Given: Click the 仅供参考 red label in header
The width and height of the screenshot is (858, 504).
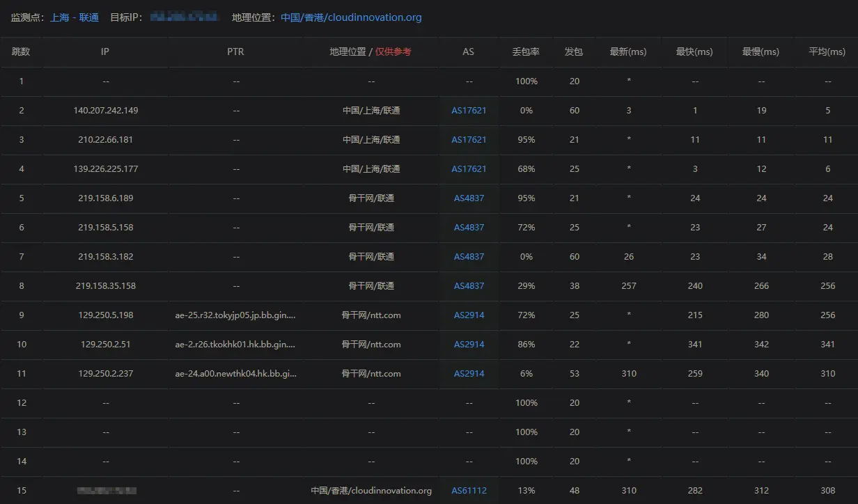Looking at the screenshot, I should pyautogui.click(x=393, y=52).
